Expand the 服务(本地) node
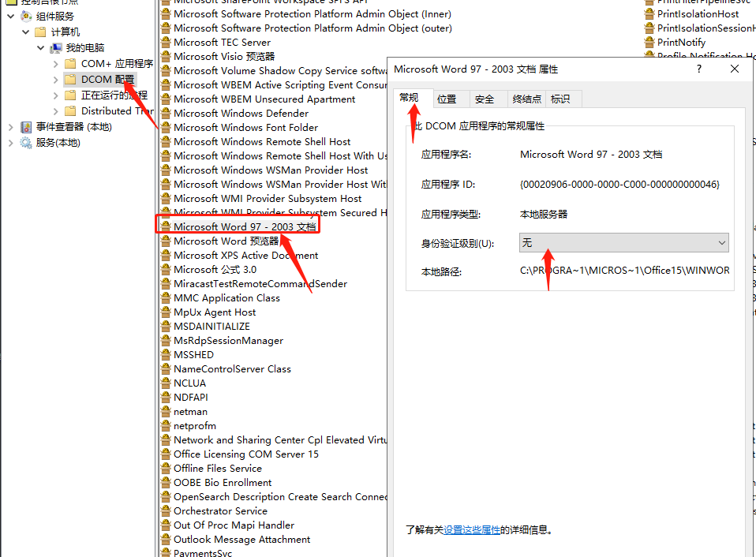Viewport: 756px width, 557px height. [x=10, y=143]
